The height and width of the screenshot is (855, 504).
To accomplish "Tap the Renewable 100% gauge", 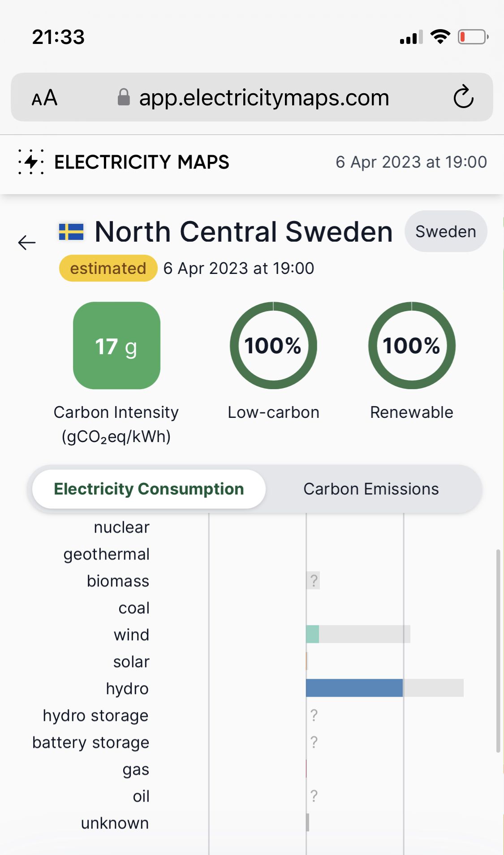I will (412, 345).
